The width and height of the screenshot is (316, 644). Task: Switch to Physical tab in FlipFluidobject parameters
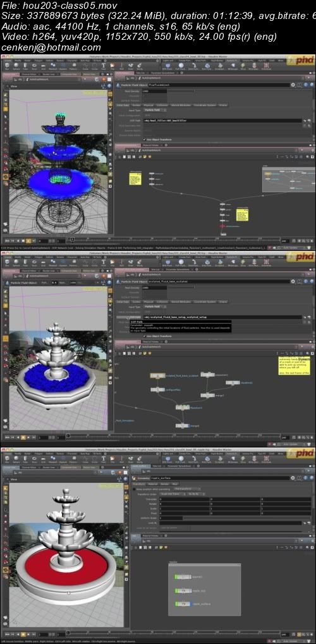pos(149,105)
